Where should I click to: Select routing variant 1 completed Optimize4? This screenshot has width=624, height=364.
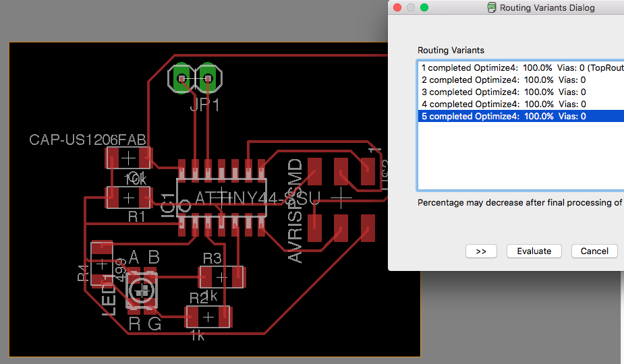click(521, 67)
